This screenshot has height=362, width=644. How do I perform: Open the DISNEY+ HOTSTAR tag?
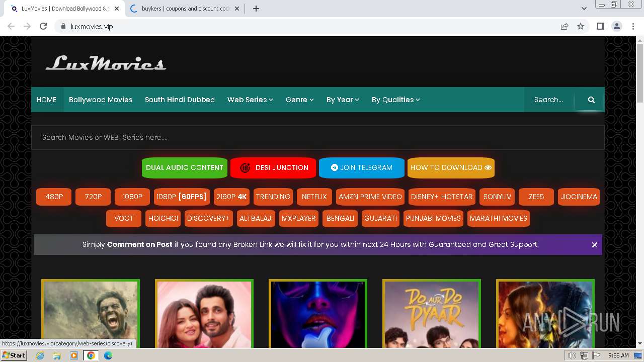(x=442, y=197)
